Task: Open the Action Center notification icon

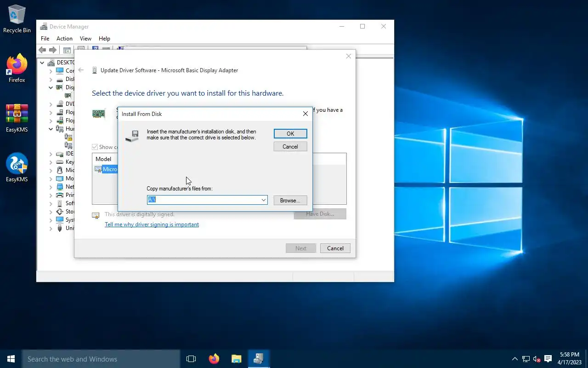Action: point(548,359)
